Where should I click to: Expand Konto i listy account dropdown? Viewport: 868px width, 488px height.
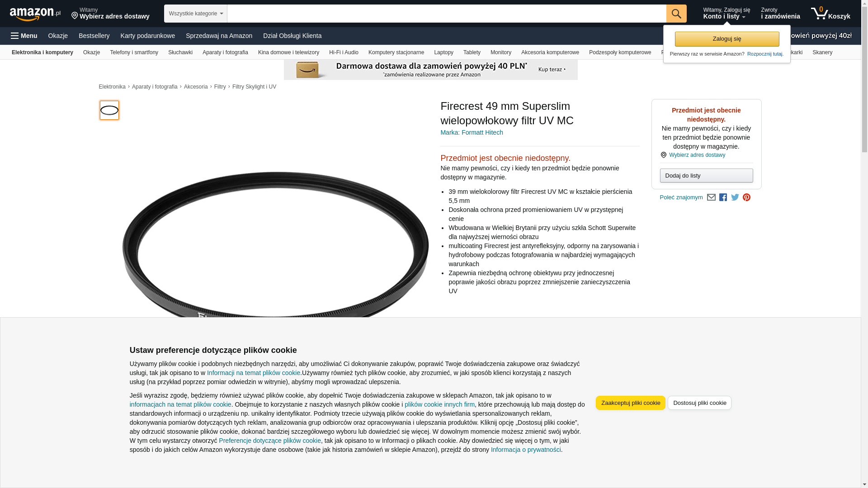(x=726, y=14)
